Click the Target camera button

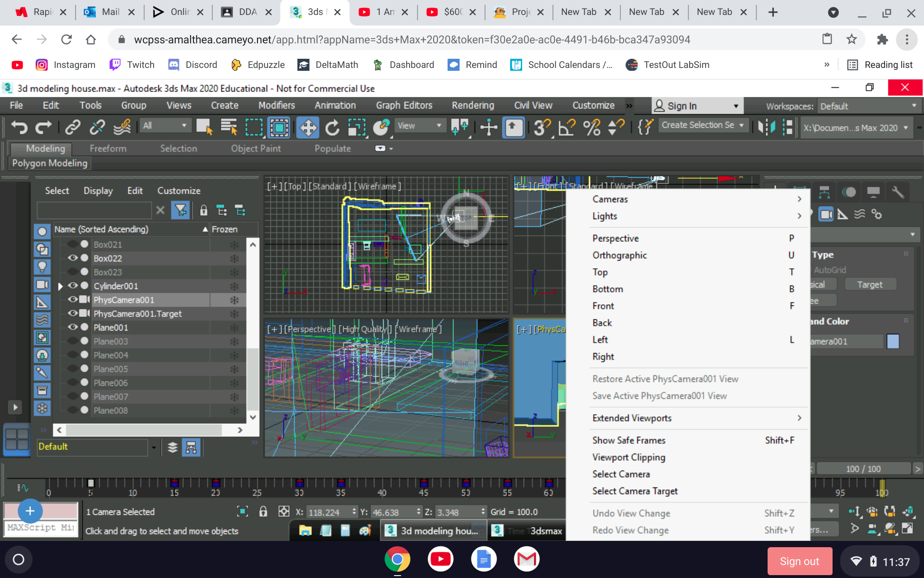coord(870,284)
